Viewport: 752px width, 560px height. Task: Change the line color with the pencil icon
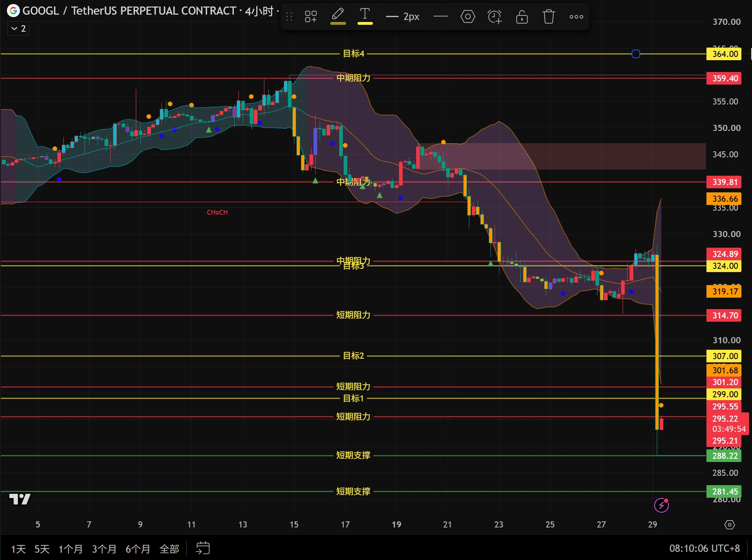coord(338,16)
